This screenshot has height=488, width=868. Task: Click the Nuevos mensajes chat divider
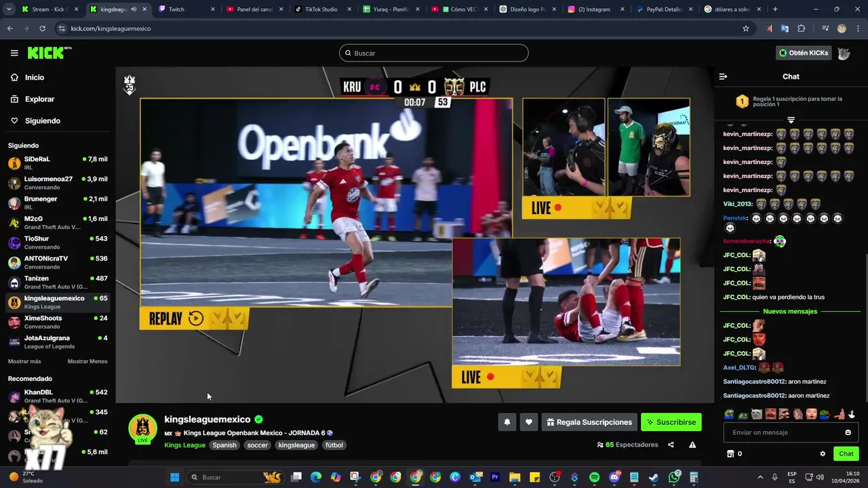pos(790,311)
